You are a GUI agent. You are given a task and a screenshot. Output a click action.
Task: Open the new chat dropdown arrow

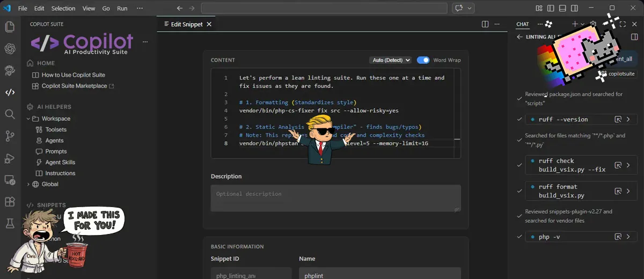tap(583, 24)
